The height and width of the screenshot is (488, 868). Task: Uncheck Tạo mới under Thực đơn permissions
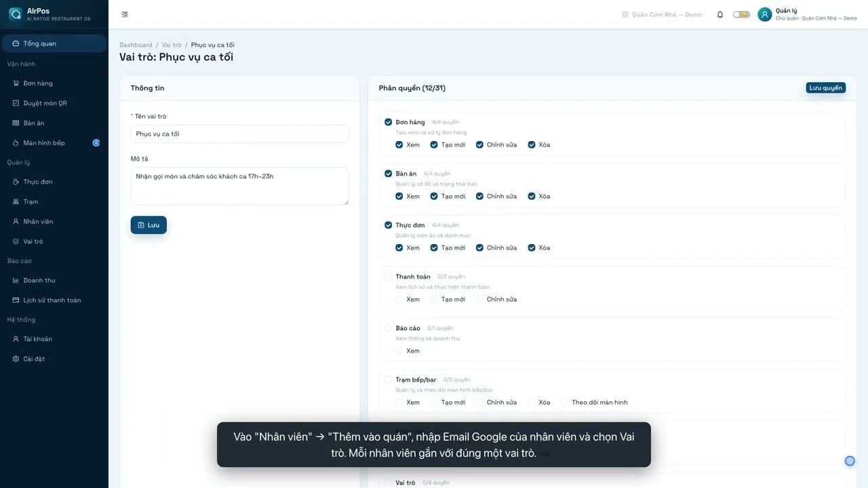(434, 247)
